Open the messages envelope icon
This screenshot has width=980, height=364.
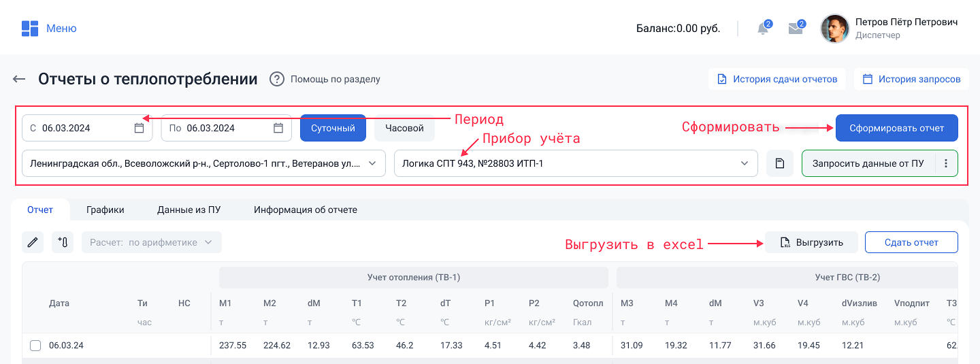tap(795, 29)
